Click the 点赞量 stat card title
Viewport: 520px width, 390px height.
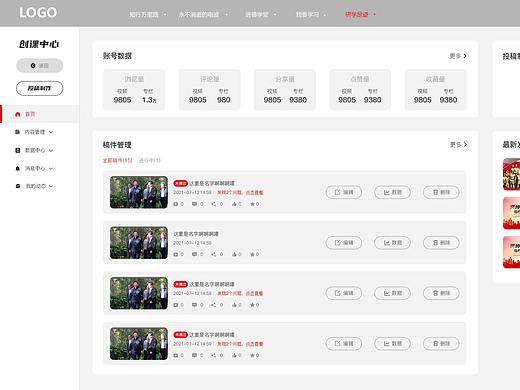(360, 79)
